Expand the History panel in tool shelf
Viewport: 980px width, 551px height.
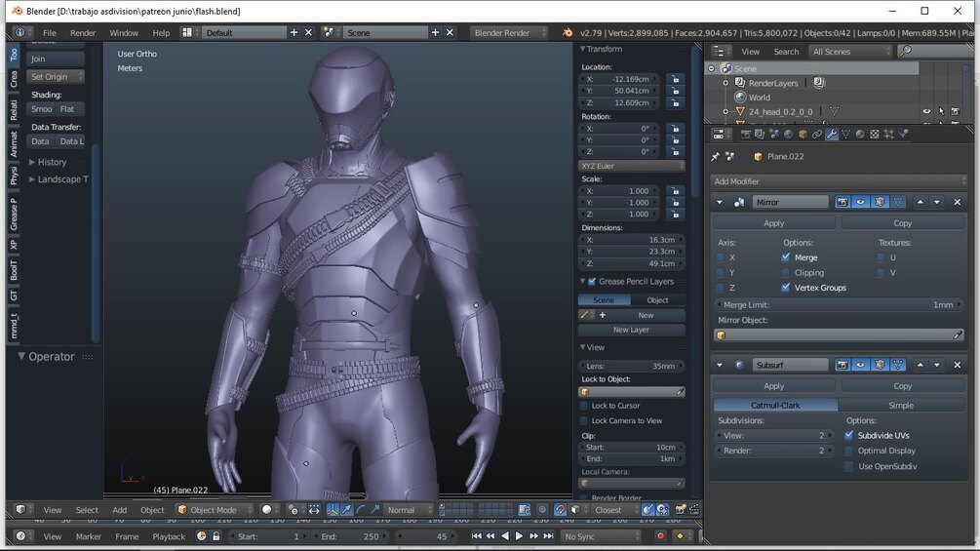tap(52, 162)
